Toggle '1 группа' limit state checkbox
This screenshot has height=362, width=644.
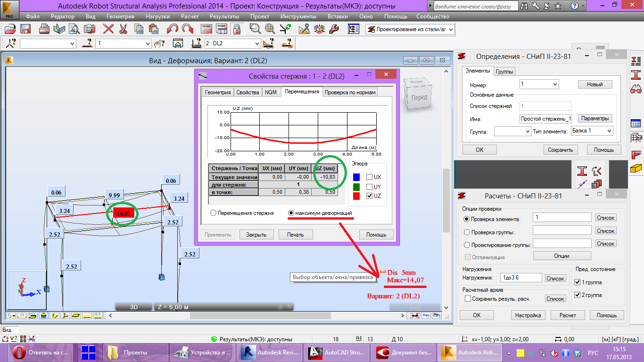tap(578, 282)
